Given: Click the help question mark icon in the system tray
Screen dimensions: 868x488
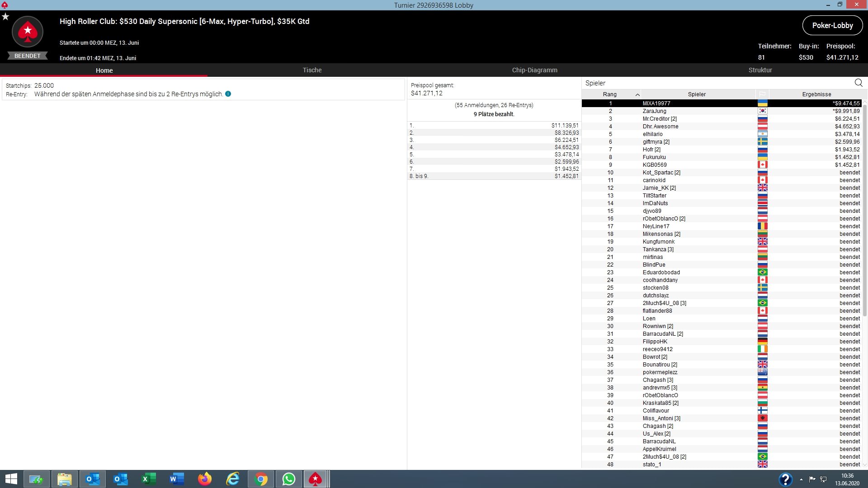Looking at the screenshot, I should (785, 479).
